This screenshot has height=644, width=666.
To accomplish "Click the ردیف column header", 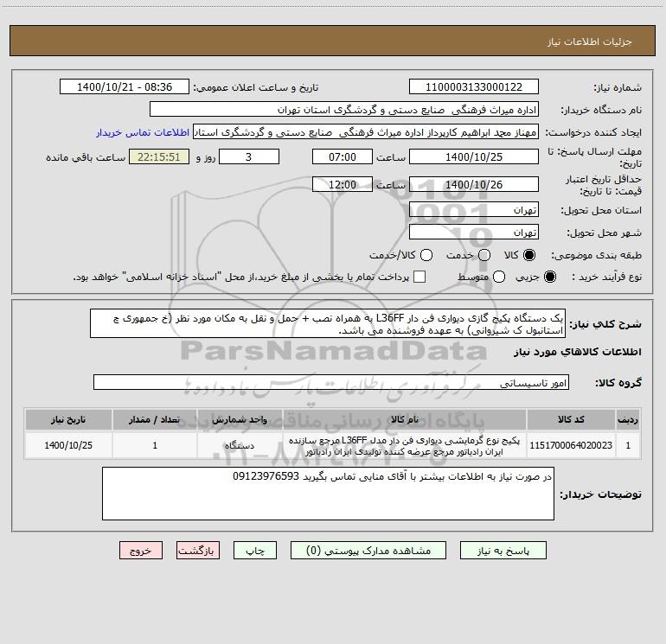I will (628, 419).
